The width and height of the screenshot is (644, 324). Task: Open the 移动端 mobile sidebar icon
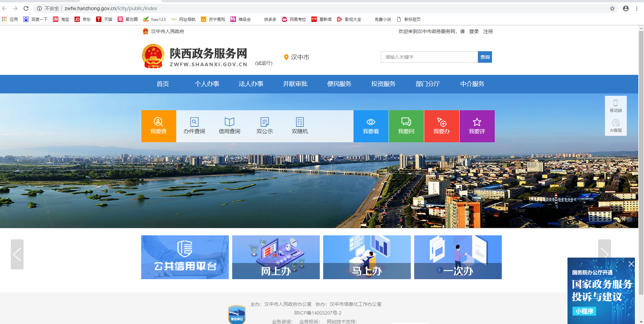[x=615, y=106]
